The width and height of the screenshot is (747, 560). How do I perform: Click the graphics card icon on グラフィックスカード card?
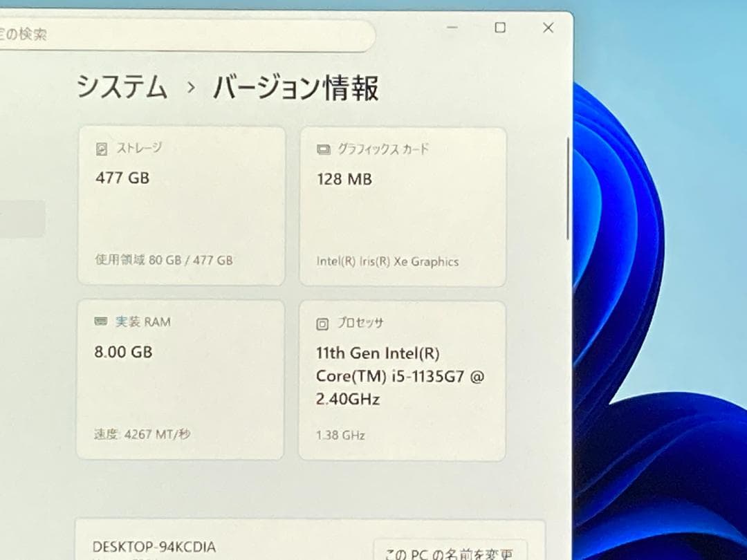(323, 148)
